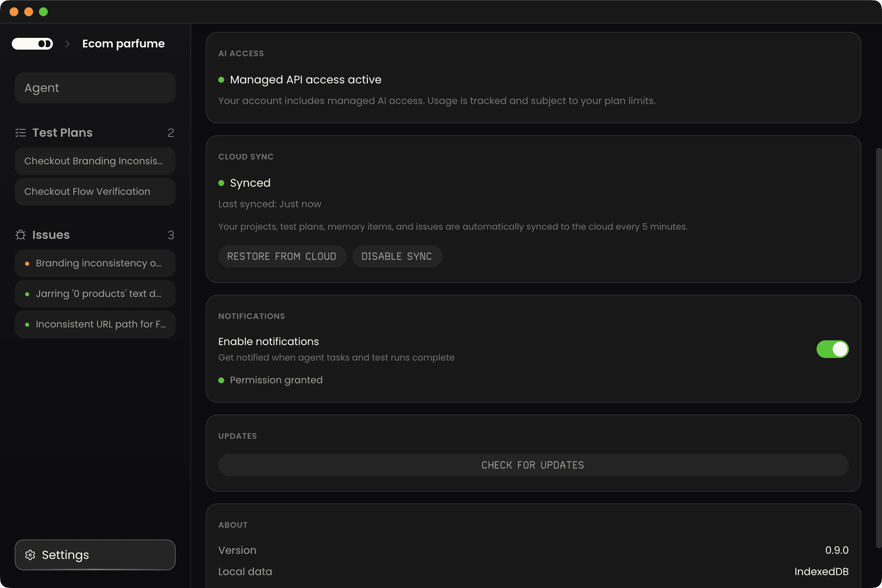Click the green dot on the Jarring '0 products' issue
Viewport: 882px width, 588px height.
pos(26,294)
